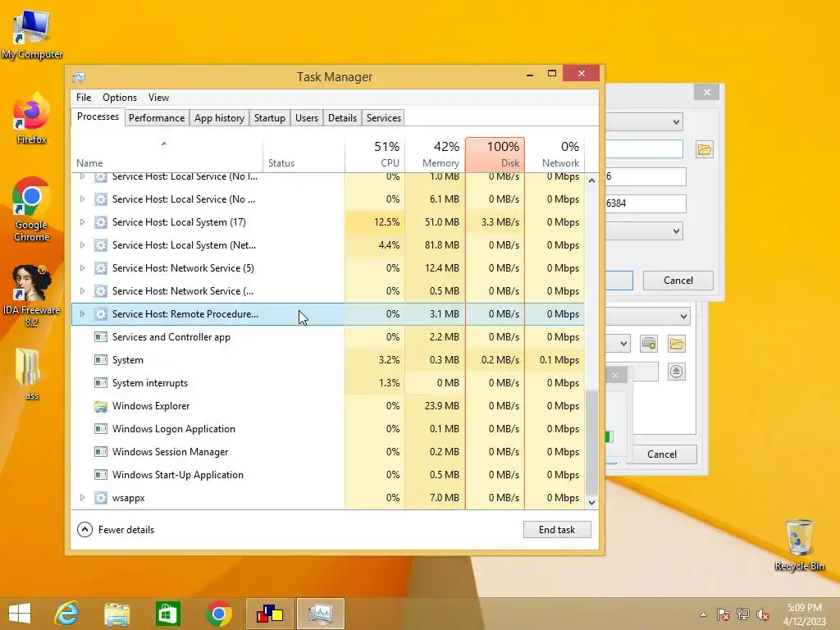Select the System interrupts process row
The image size is (840, 630).
point(328,383)
